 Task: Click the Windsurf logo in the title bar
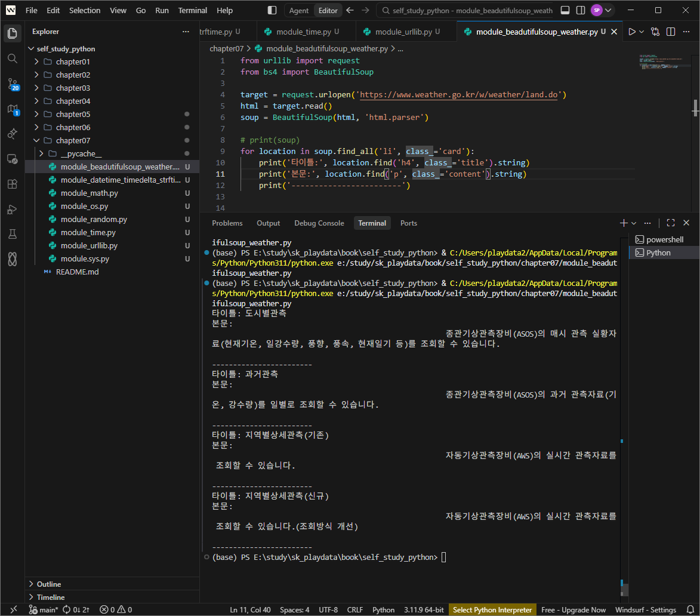(11, 10)
